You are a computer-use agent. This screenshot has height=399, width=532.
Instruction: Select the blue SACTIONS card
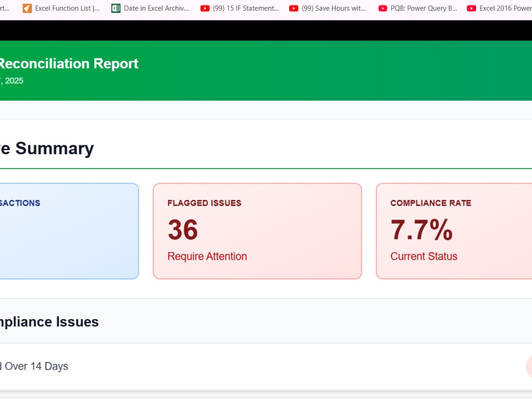pos(69,231)
